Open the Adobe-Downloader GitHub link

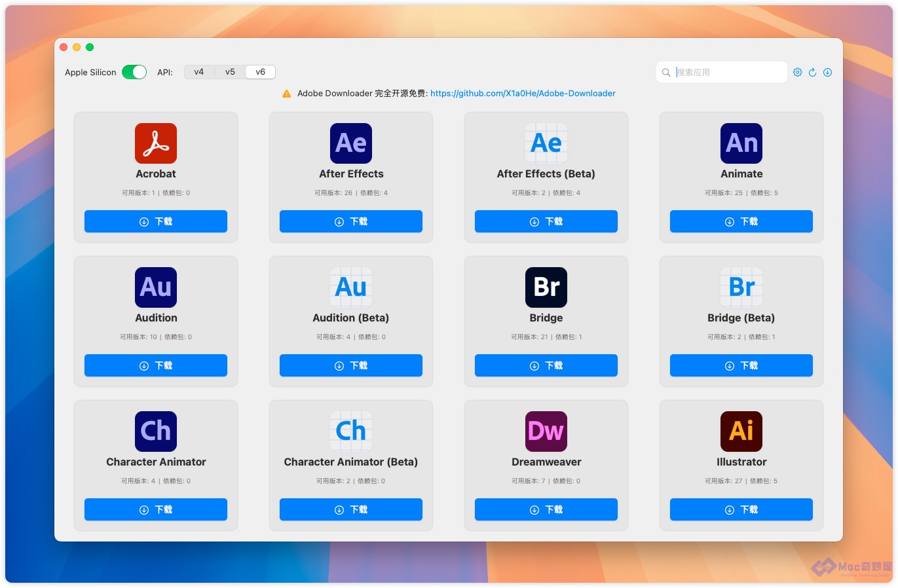pyautogui.click(x=523, y=94)
